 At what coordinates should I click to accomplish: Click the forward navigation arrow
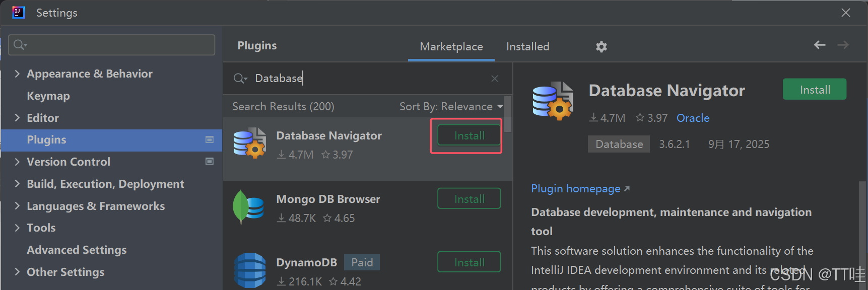(x=843, y=45)
